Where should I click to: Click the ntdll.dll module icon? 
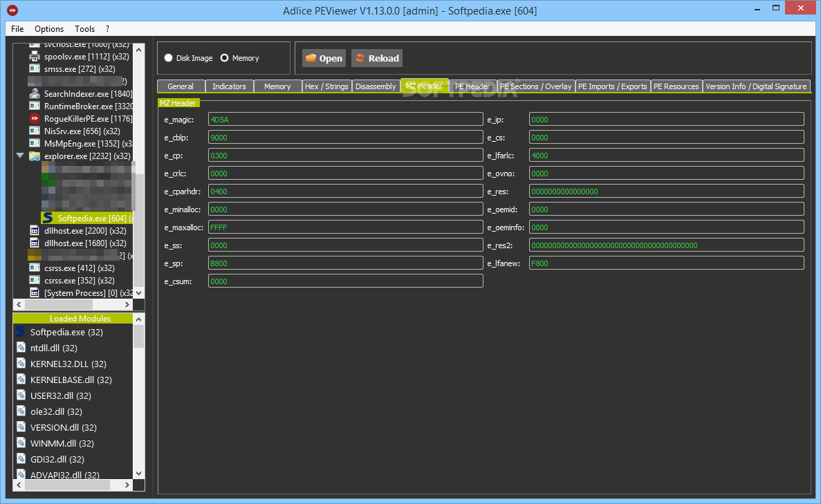pyautogui.click(x=21, y=348)
